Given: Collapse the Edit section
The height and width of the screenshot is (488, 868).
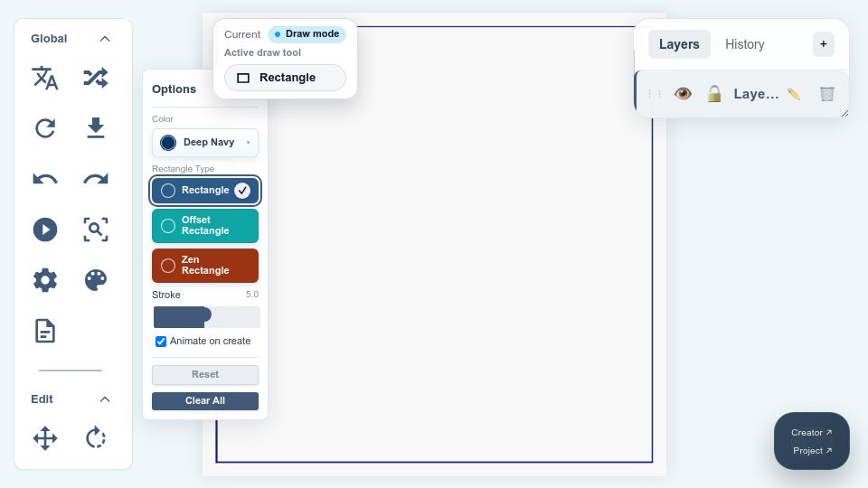Looking at the screenshot, I should (x=105, y=399).
